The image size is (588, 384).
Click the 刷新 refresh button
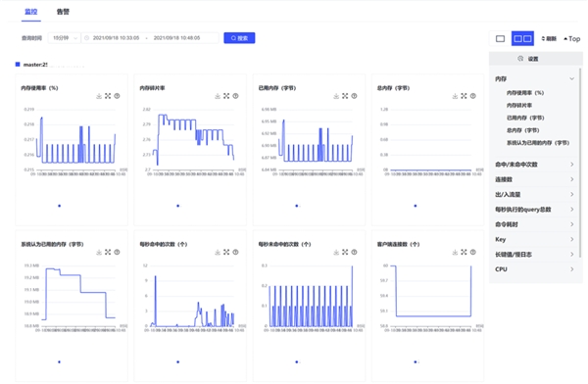549,38
